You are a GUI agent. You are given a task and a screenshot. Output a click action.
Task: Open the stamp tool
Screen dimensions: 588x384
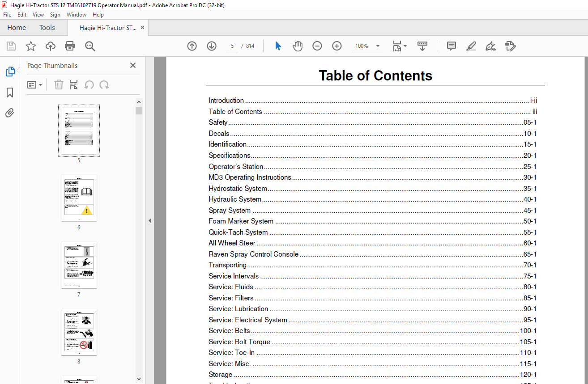[510, 46]
